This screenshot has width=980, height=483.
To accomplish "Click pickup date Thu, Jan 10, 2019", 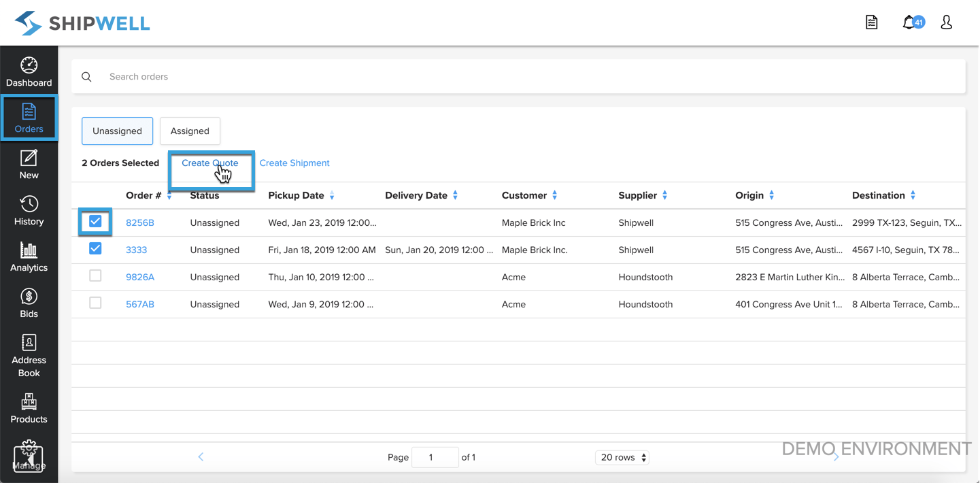I will 321,277.
